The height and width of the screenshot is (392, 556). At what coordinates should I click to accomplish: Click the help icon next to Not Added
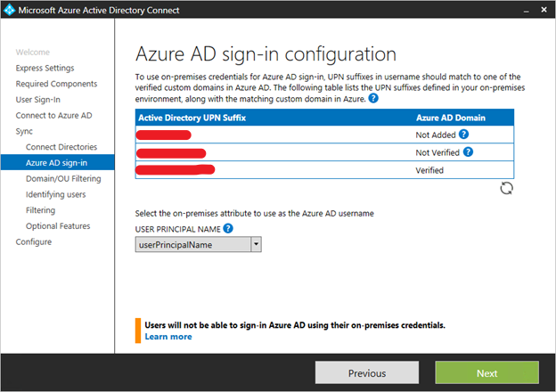[x=463, y=135]
